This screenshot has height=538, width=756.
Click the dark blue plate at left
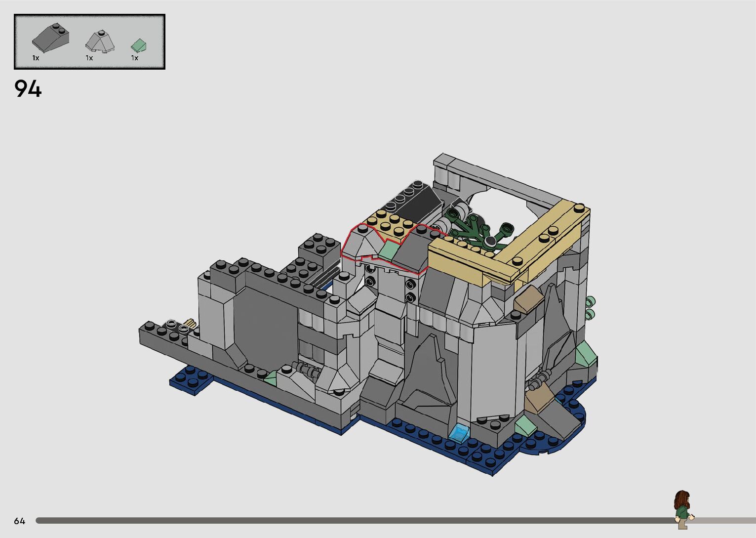click(192, 380)
